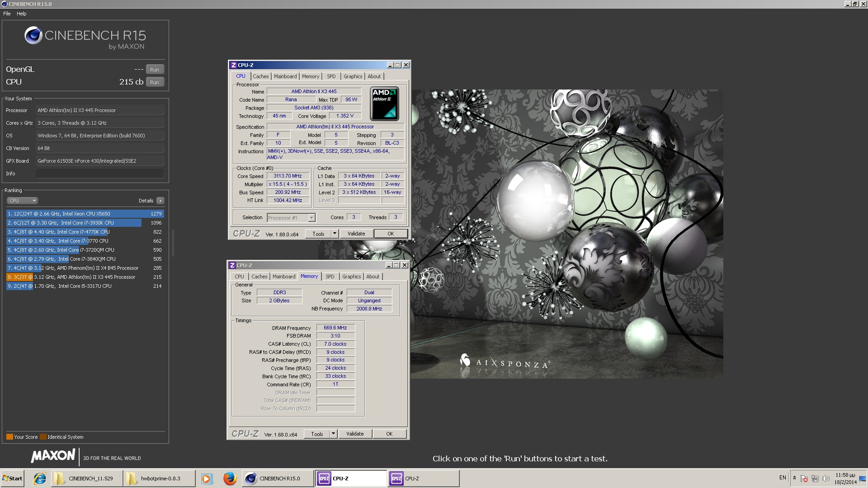The width and height of the screenshot is (868, 488).
Task: Open Caches tab in upper CPU-Z window
Action: click(260, 76)
